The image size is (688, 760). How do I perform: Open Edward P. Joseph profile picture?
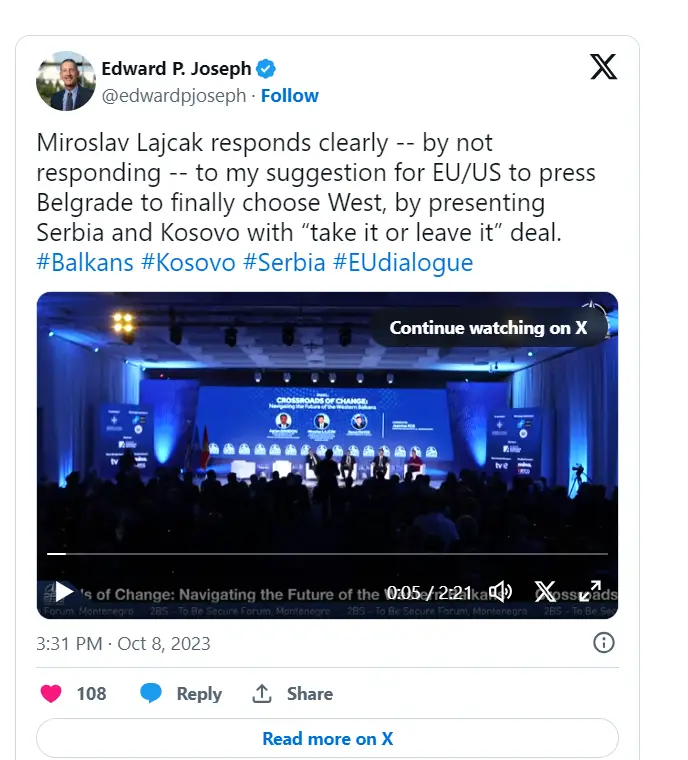(x=66, y=81)
